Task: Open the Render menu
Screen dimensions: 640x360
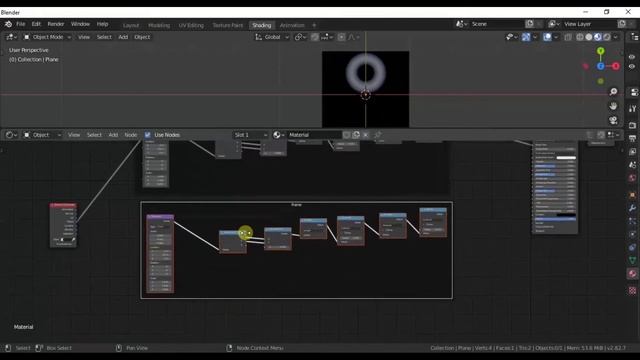Action: coord(56,24)
